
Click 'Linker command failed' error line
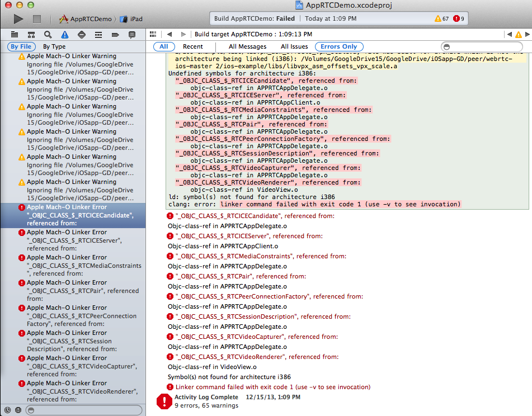coord(269,387)
